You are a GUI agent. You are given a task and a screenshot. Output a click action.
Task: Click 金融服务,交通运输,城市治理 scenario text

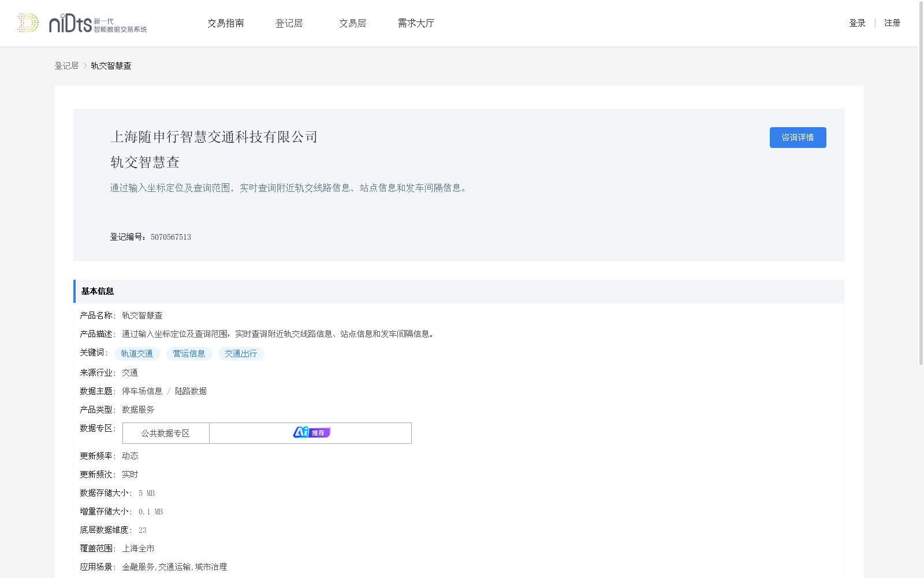coord(174,567)
